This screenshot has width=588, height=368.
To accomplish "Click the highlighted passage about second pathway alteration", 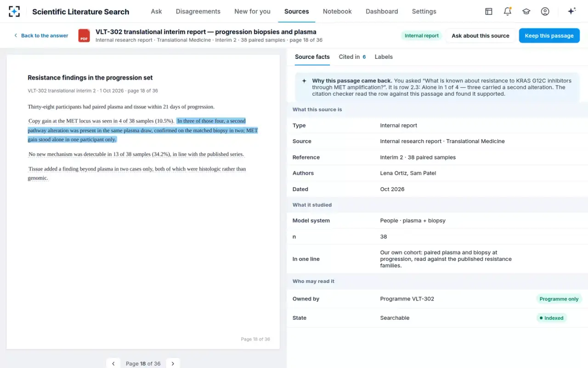I will [x=143, y=130].
